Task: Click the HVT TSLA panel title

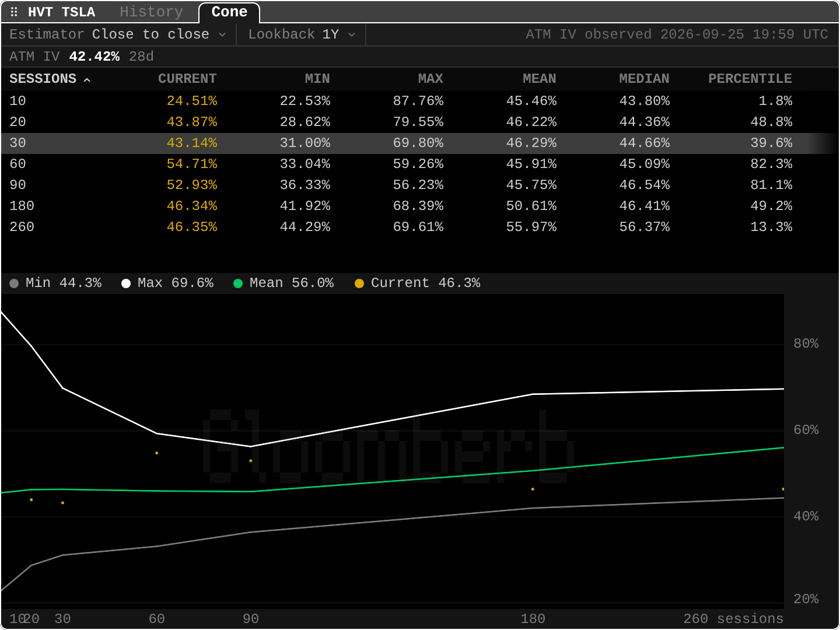Action: pos(61,12)
